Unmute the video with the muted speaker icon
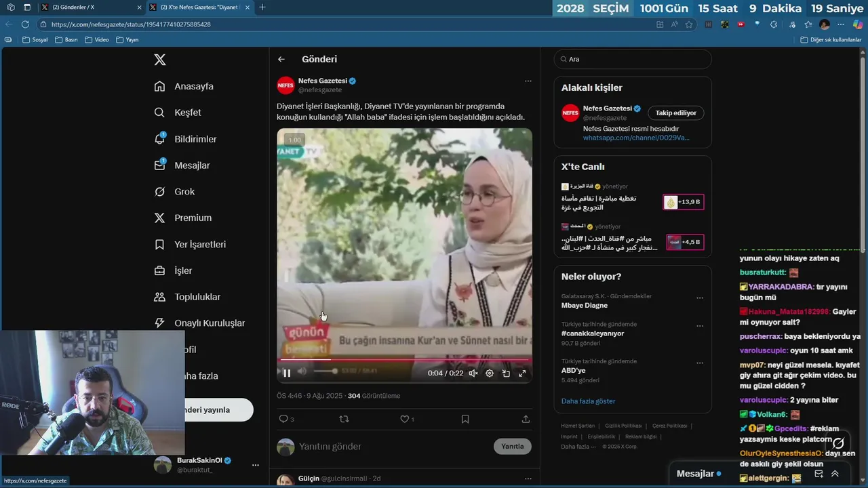Viewport: 868px width, 488px height. coord(473,373)
